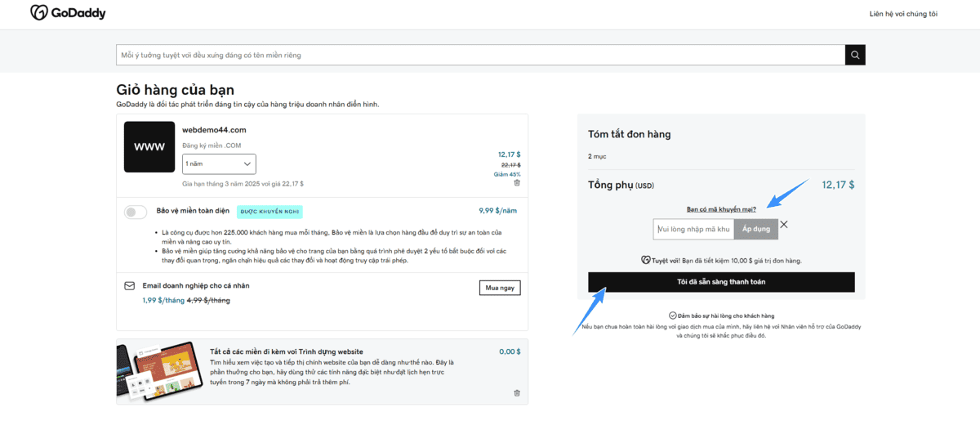Click the Giảm 45% discount label
This screenshot has height=421, width=980.
pyautogui.click(x=507, y=174)
